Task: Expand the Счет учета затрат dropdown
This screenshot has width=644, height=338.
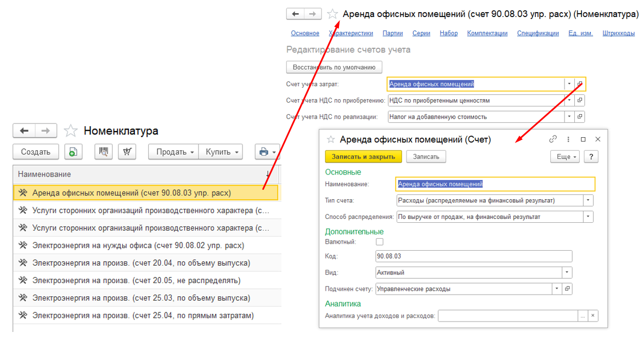Action: click(x=569, y=84)
